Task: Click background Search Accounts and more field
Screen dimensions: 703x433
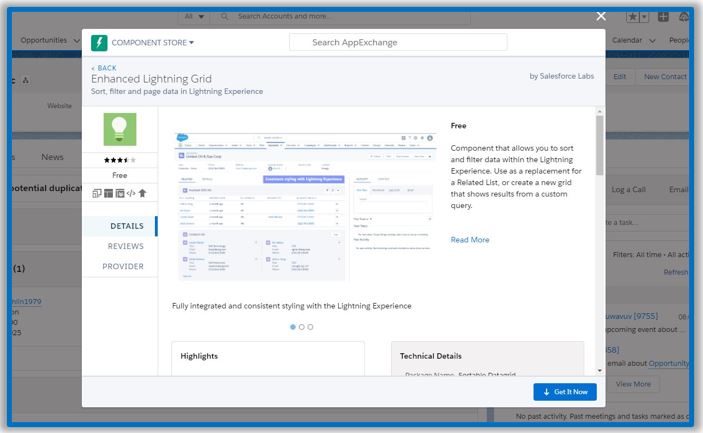Action: [x=343, y=17]
